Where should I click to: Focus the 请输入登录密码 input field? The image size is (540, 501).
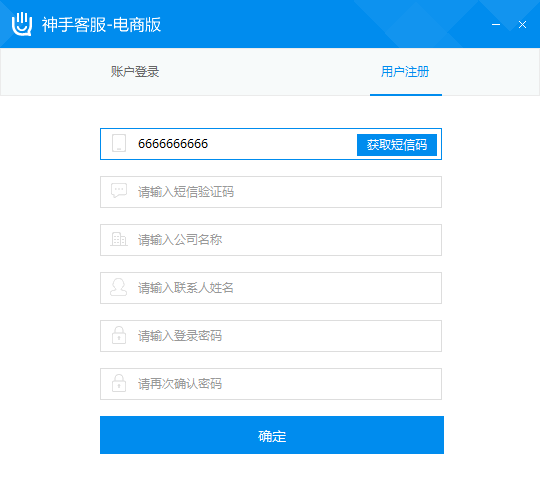271,336
